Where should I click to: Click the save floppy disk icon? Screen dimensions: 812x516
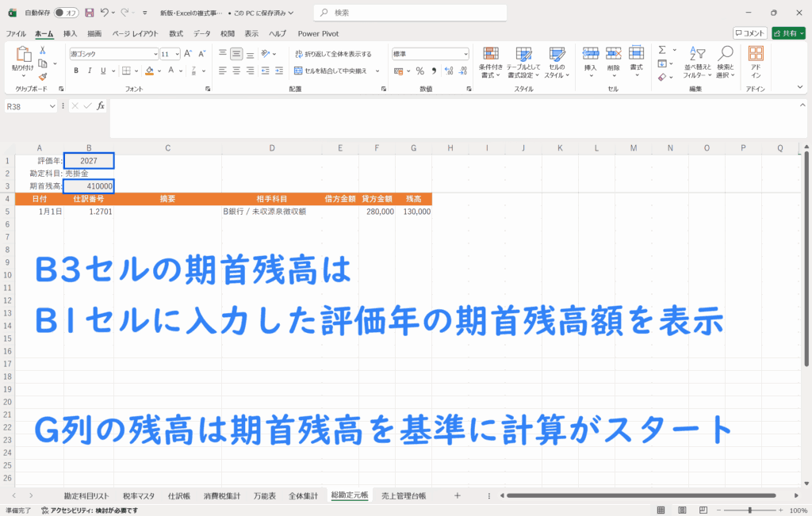(89, 13)
